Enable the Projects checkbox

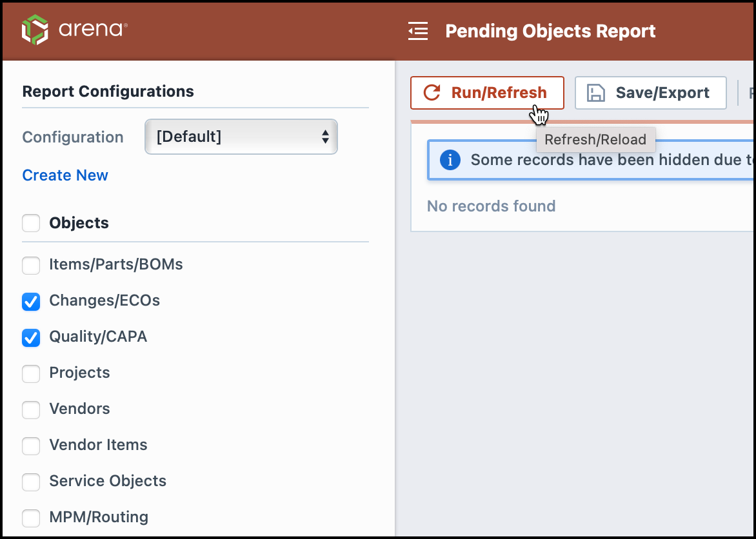pyautogui.click(x=31, y=374)
